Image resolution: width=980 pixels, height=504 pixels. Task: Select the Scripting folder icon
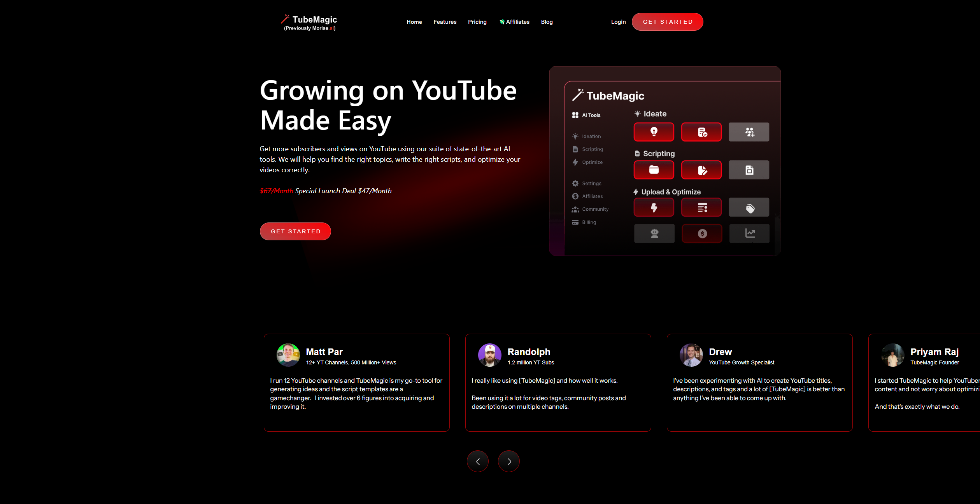pos(653,170)
